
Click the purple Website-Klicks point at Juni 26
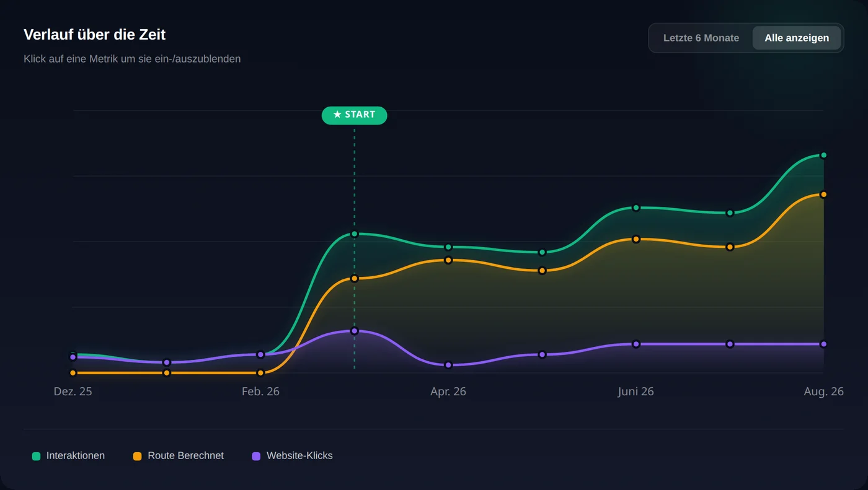[636, 344]
